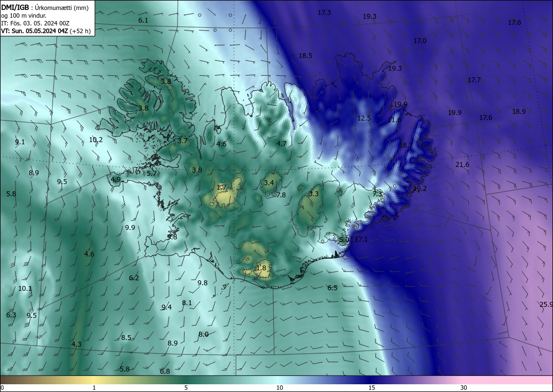Click the 1.7 value on yellow area
This screenshot has width=553, height=392.
point(221,187)
